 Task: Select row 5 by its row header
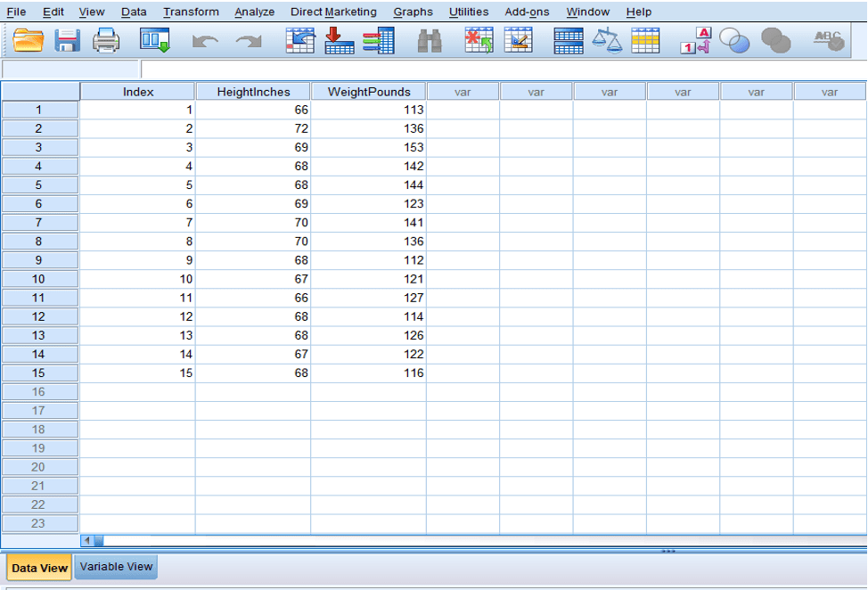tap(39, 184)
